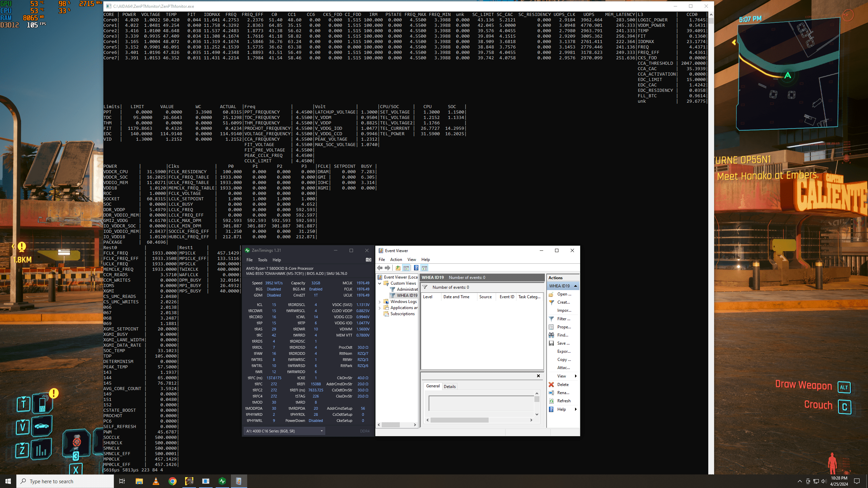Screen dimensions: 868x488
Task: Select Subscriptions in the console tree
Action: point(402,314)
